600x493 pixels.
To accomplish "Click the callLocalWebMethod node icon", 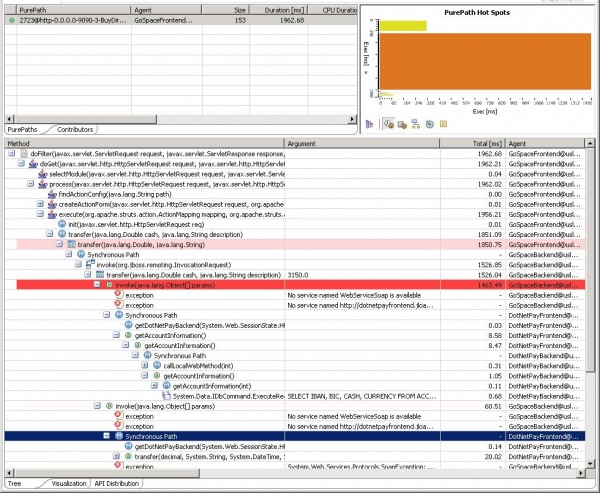I will click(x=157, y=366).
